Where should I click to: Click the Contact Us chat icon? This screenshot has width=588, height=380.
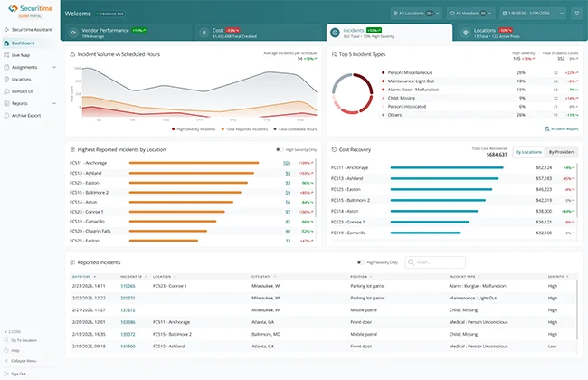click(6, 91)
